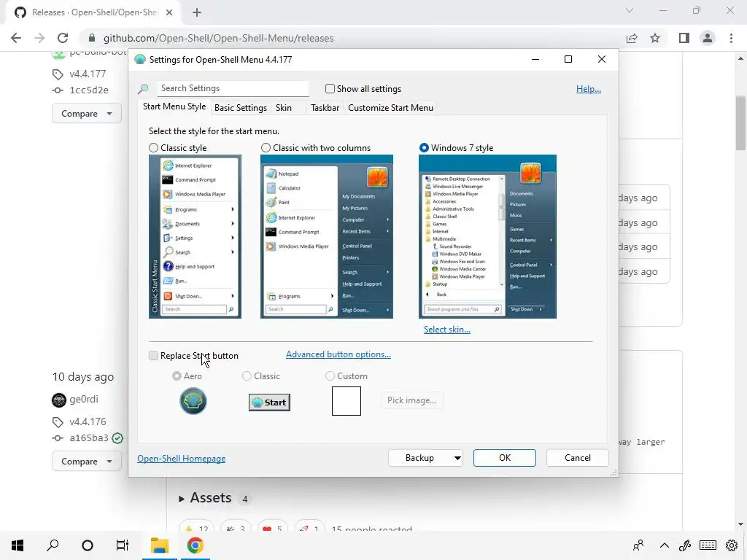Click the address bar URL
This screenshot has width=747, height=560.
click(x=218, y=38)
